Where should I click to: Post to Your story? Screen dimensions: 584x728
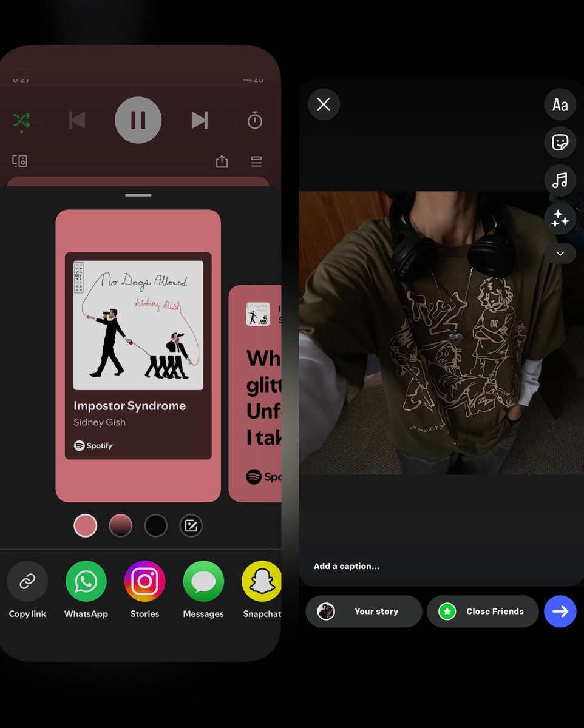point(364,612)
